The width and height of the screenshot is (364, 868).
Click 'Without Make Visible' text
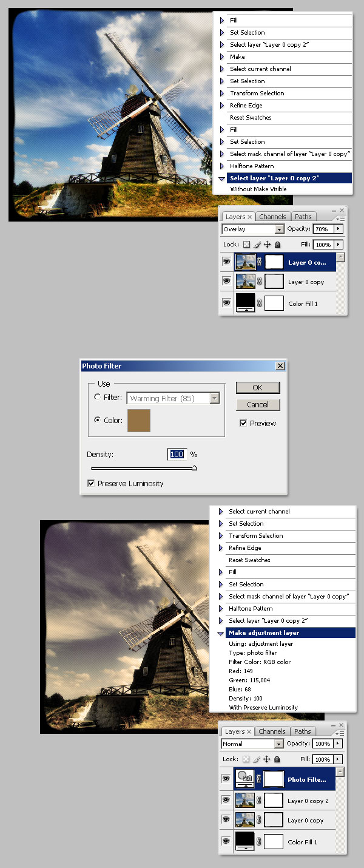click(x=258, y=189)
